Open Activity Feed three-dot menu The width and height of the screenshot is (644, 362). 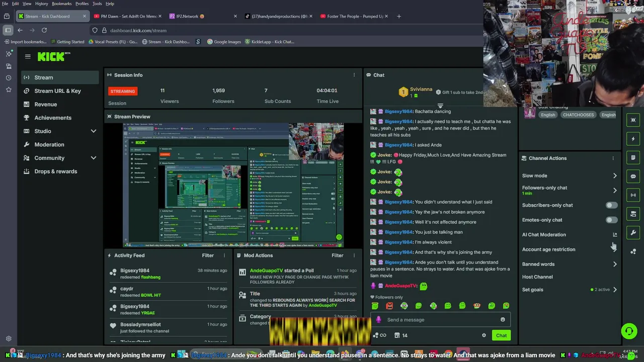pyautogui.click(x=224, y=255)
